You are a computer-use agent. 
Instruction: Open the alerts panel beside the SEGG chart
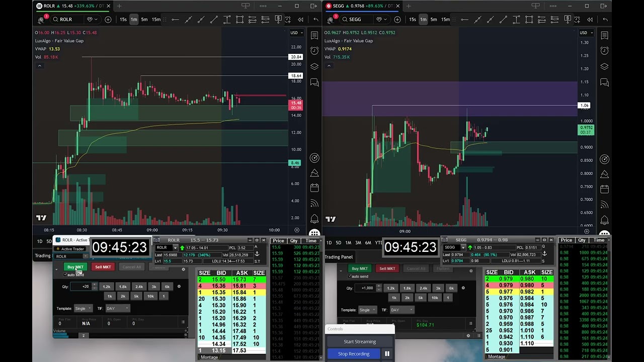coord(604,51)
